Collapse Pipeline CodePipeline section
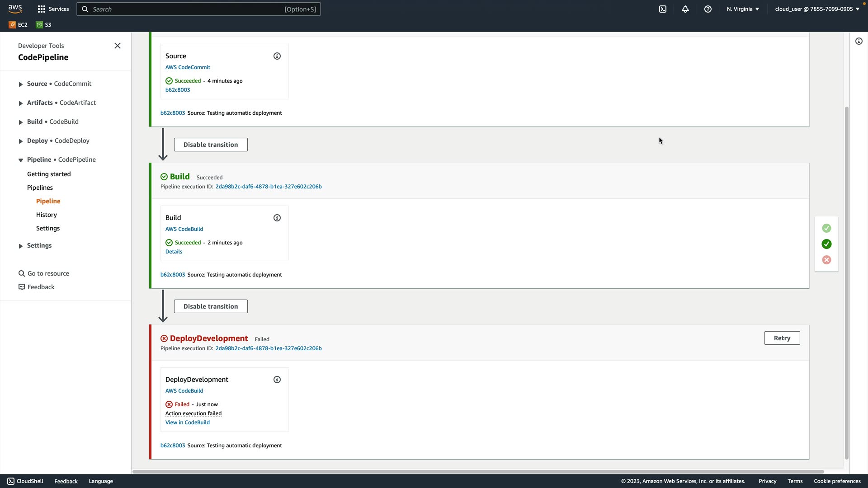The height and width of the screenshot is (488, 868). (21, 160)
